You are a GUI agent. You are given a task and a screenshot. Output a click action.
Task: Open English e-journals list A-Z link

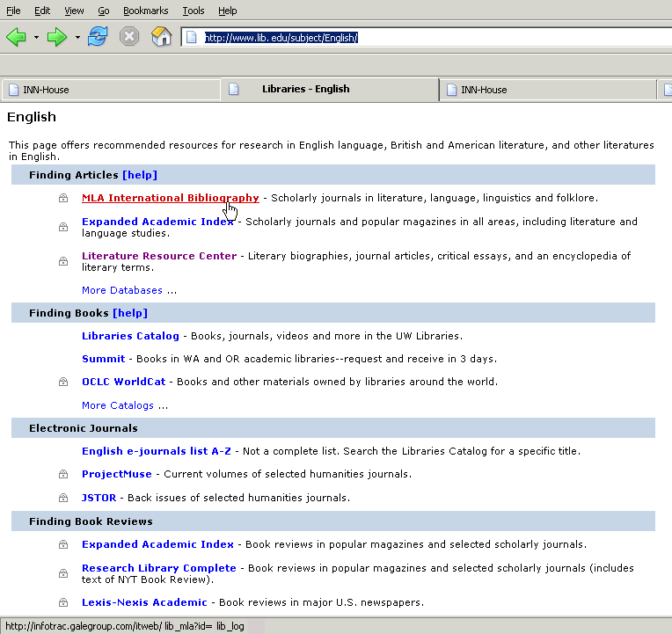(157, 451)
